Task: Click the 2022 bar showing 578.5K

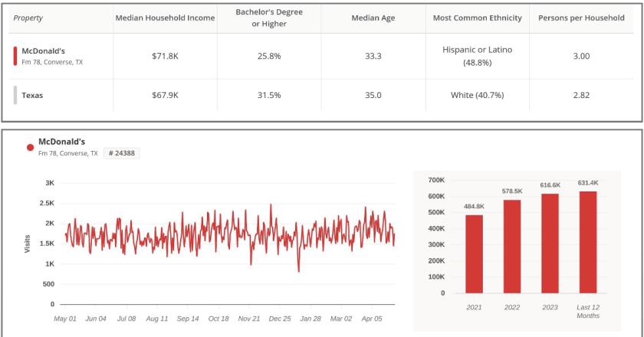Action: 512,246
